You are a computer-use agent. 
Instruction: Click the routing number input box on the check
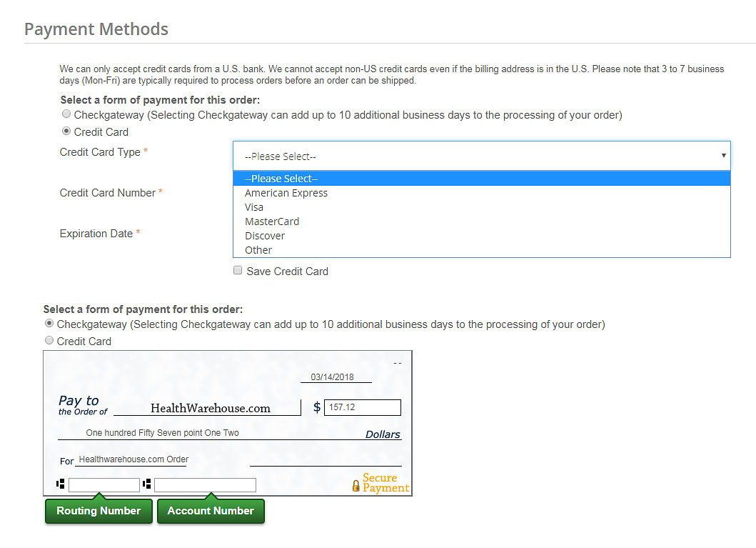(x=104, y=485)
